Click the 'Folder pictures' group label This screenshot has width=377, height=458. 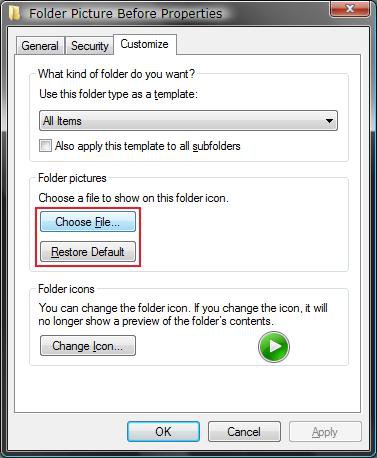(x=72, y=178)
